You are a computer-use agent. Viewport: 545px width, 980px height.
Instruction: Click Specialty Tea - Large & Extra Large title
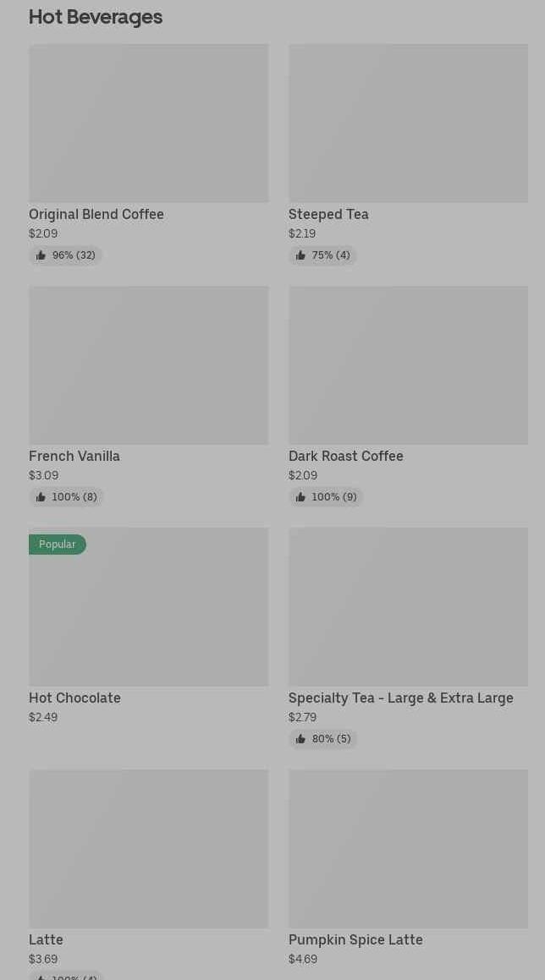[x=400, y=698]
